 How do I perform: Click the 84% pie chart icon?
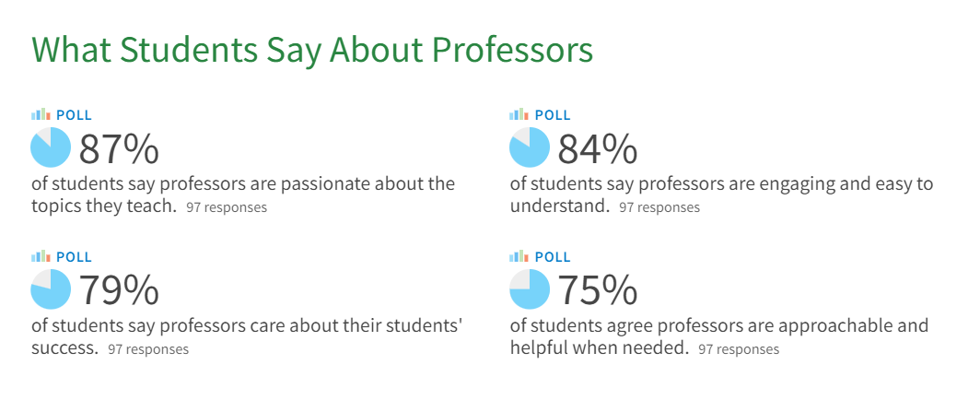click(530, 147)
